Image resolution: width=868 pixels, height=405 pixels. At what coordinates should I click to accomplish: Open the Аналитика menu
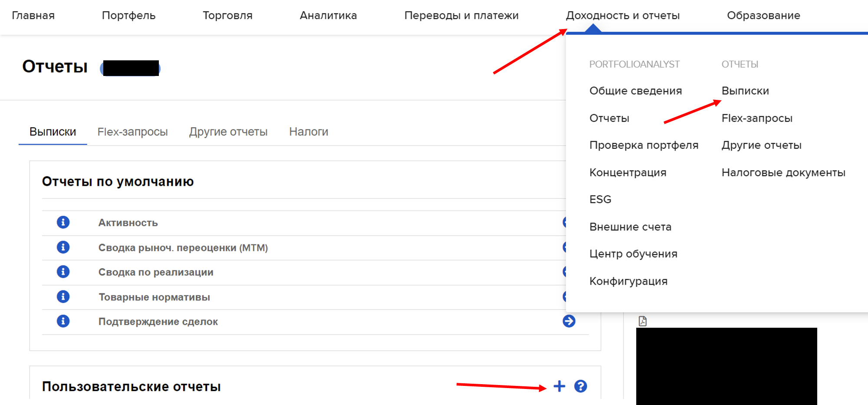(x=328, y=16)
